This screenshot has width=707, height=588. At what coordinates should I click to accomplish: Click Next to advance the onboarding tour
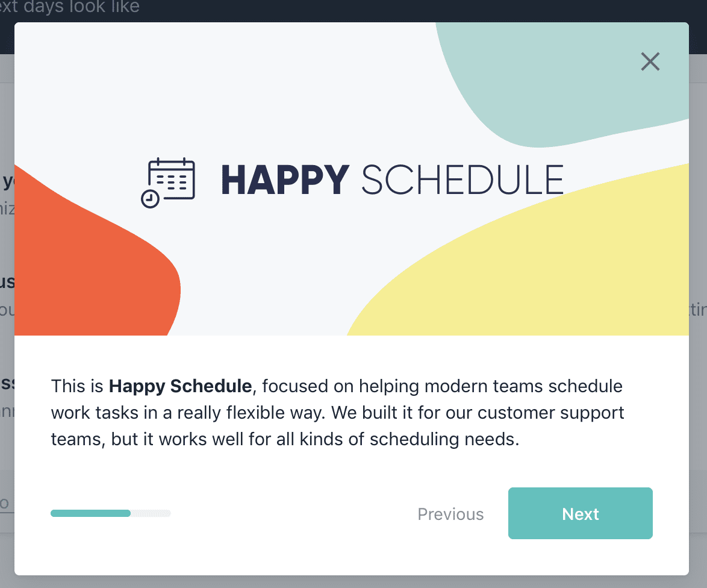tap(580, 513)
